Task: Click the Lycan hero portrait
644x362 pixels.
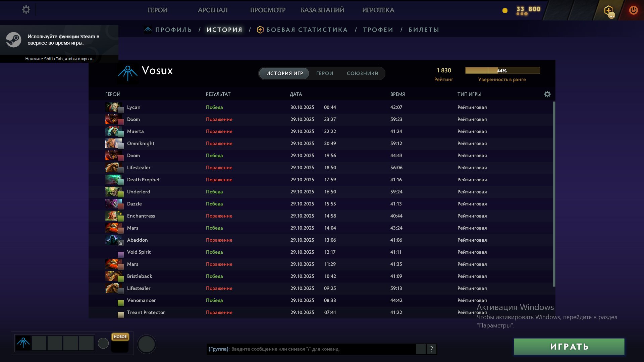Action: point(113,107)
